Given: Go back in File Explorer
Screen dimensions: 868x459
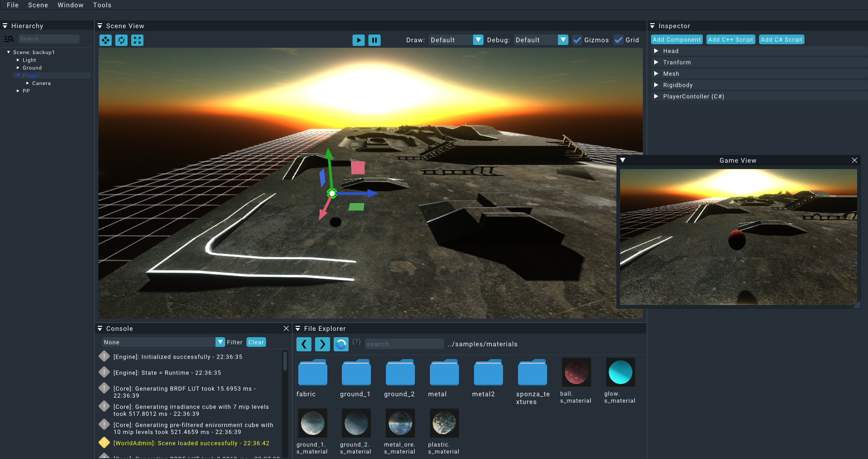Looking at the screenshot, I should 304,344.
